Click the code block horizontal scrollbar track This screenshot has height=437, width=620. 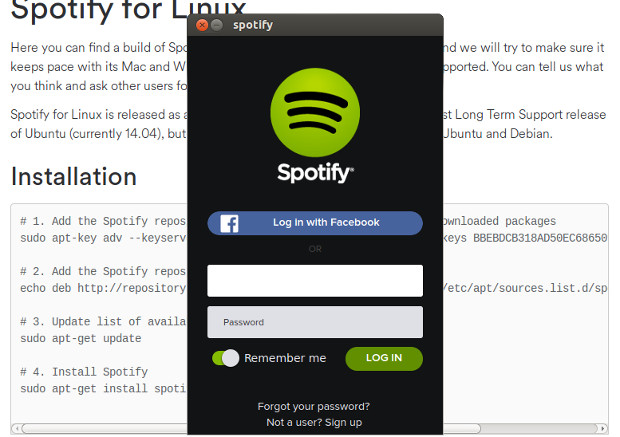coord(540,428)
